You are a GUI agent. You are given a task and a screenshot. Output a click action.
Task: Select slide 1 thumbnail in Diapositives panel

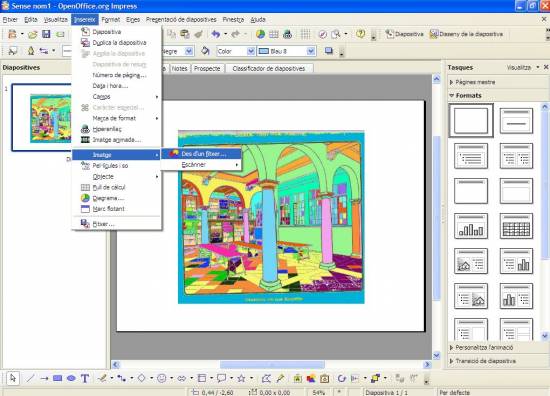[x=42, y=118]
